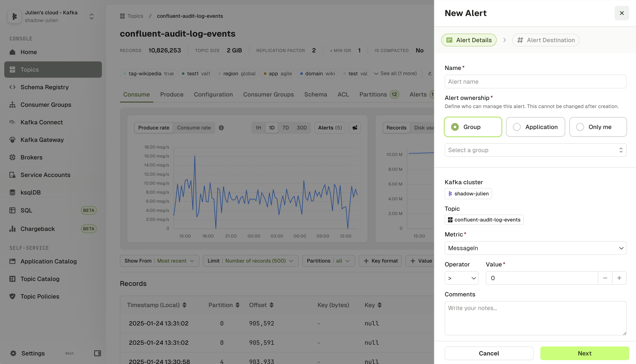Switch to the Produce tab
Image resolution: width=636 pixels, height=364 pixels.
tap(172, 95)
